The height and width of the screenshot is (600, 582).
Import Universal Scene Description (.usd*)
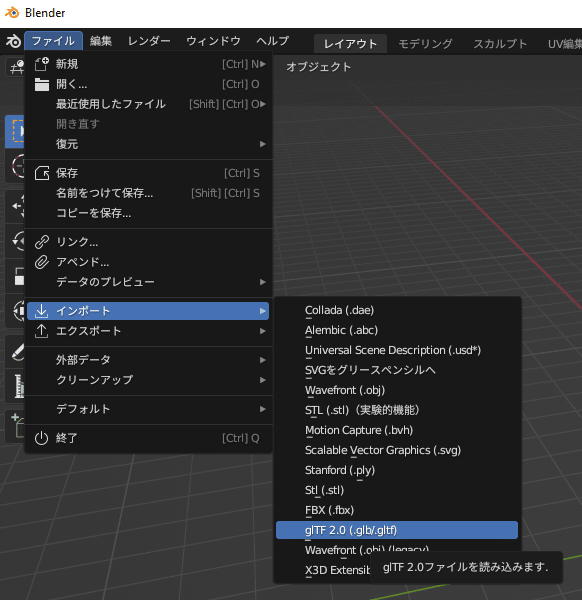coord(397,350)
